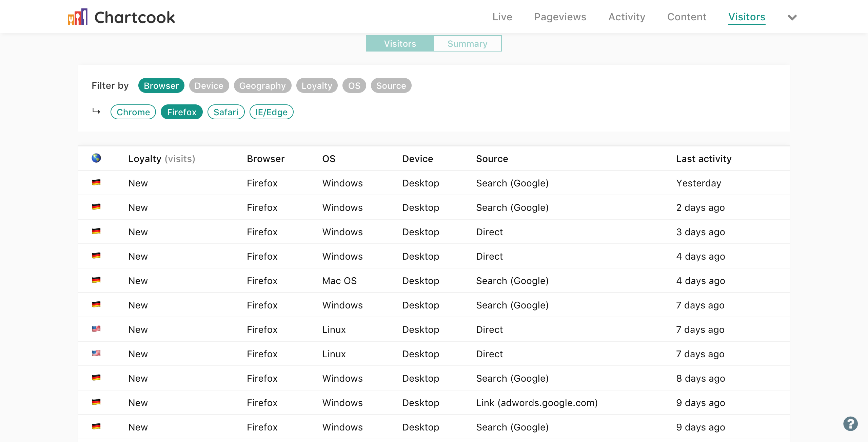Open the Live navigation link

tap(502, 17)
